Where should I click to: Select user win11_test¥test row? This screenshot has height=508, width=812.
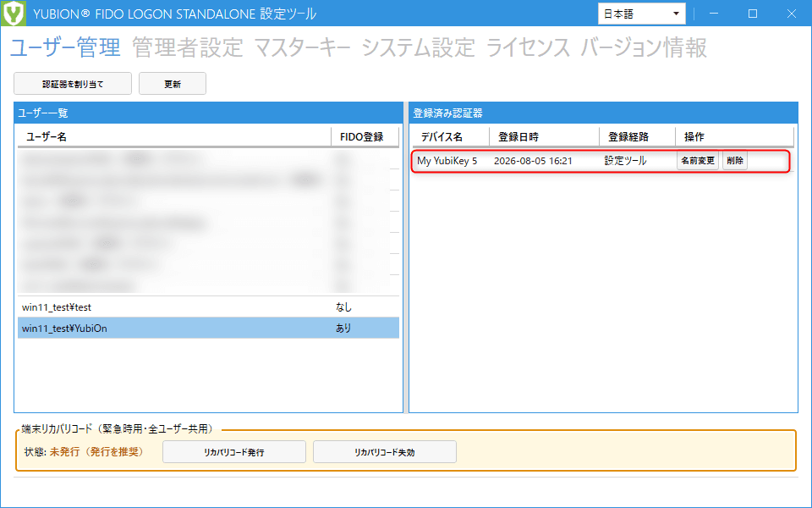point(209,307)
